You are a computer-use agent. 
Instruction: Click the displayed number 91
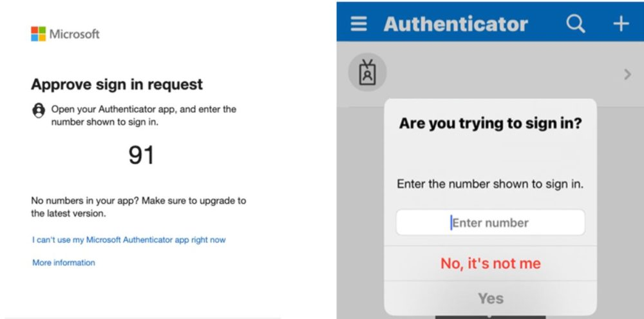(x=141, y=155)
